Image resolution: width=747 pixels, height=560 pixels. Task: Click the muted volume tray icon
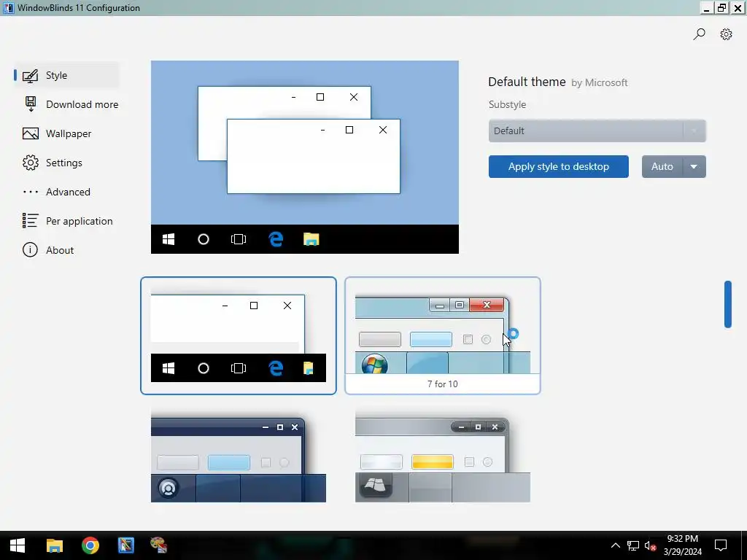(650, 545)
